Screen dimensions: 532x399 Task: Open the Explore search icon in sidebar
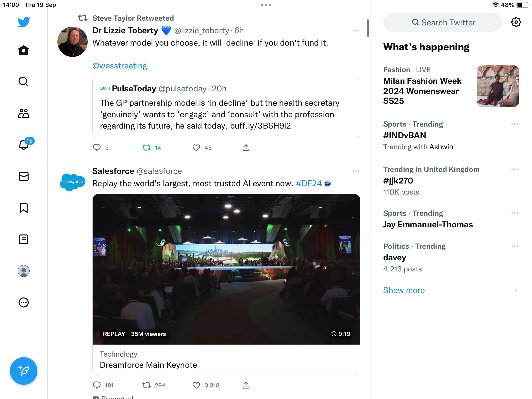tap(24, 82)
